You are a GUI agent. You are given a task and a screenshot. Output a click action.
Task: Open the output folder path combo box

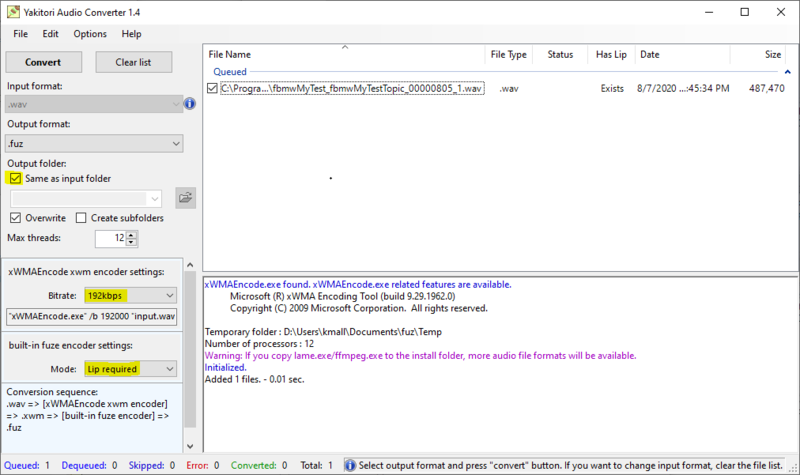click(86, 198)
